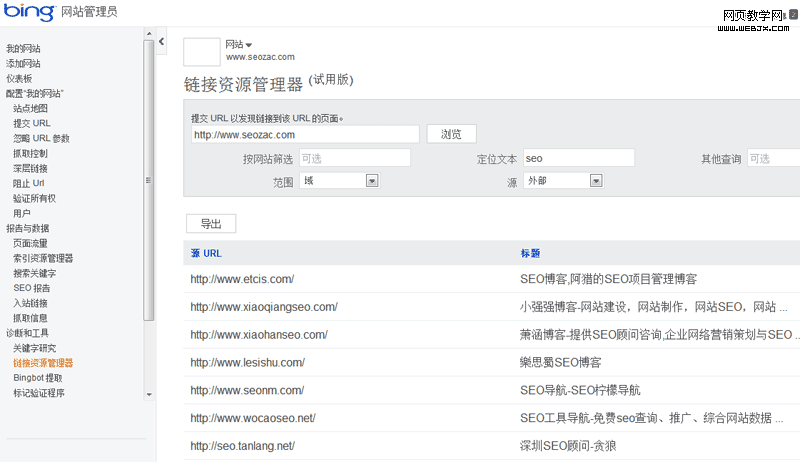Viewport: 800px width, 462px height.
Task: Open the http://www.lesishu.com/ link
Action: click(247, 362)
